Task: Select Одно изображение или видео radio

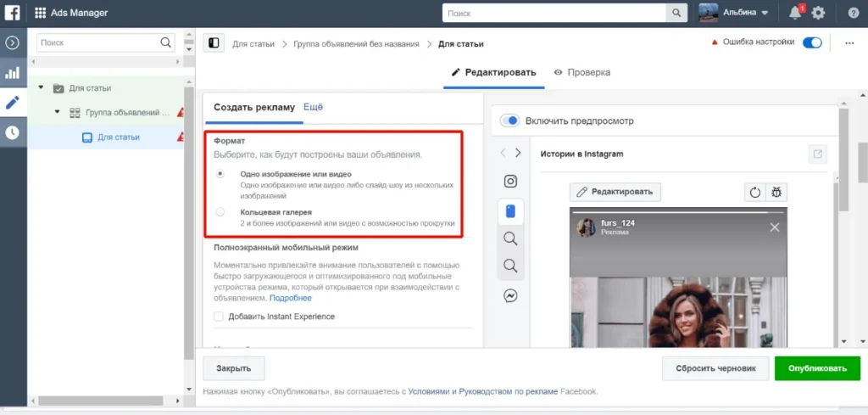Action: coord(220,174)
